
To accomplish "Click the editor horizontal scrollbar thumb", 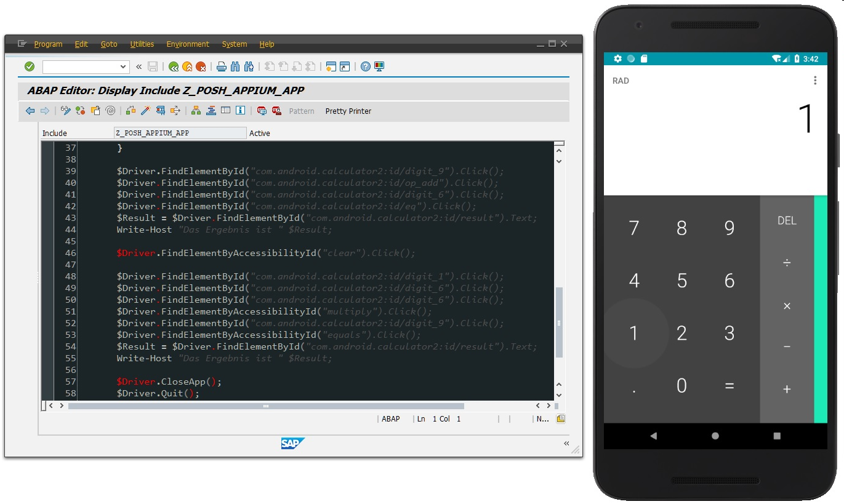I will point(266,406).
